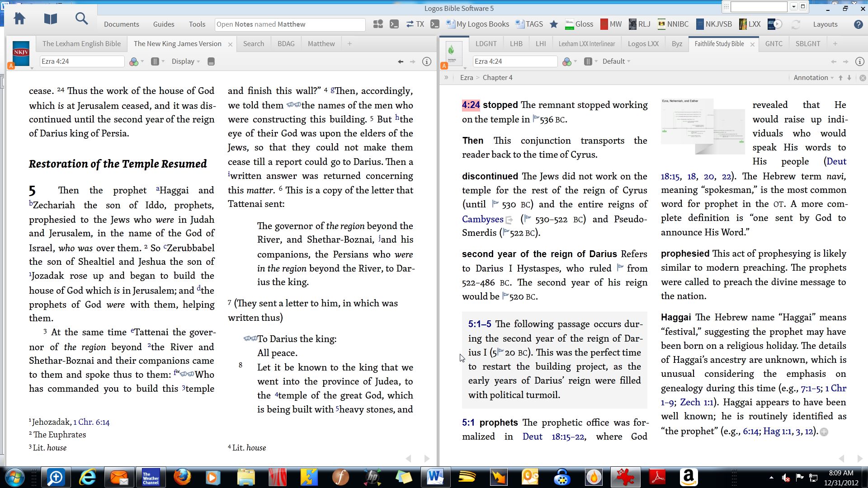The width and height of the screenshot is (868, 488).
Task: Follow the 1 Chr. 6:14 footnote link
Action: click(91, 422)
